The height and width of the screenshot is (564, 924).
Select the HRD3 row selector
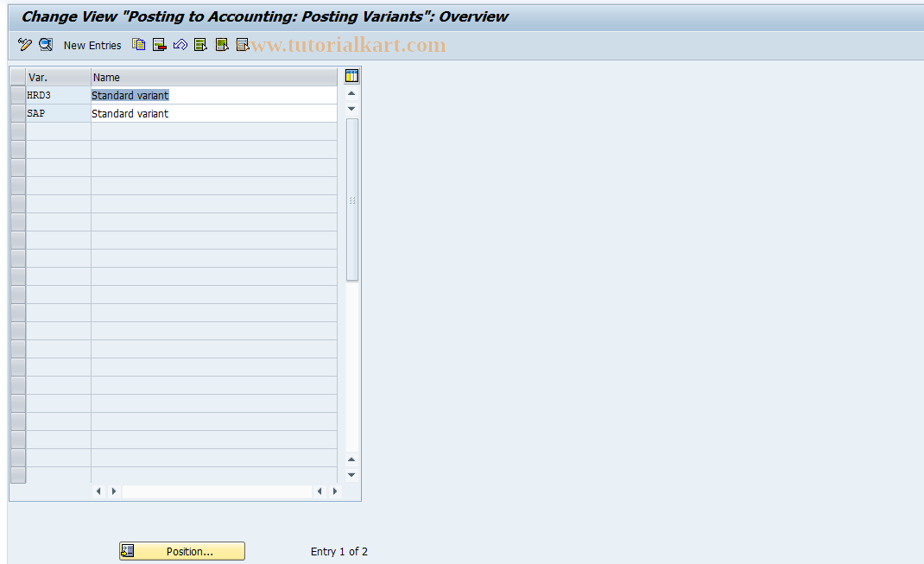point(17,96)
